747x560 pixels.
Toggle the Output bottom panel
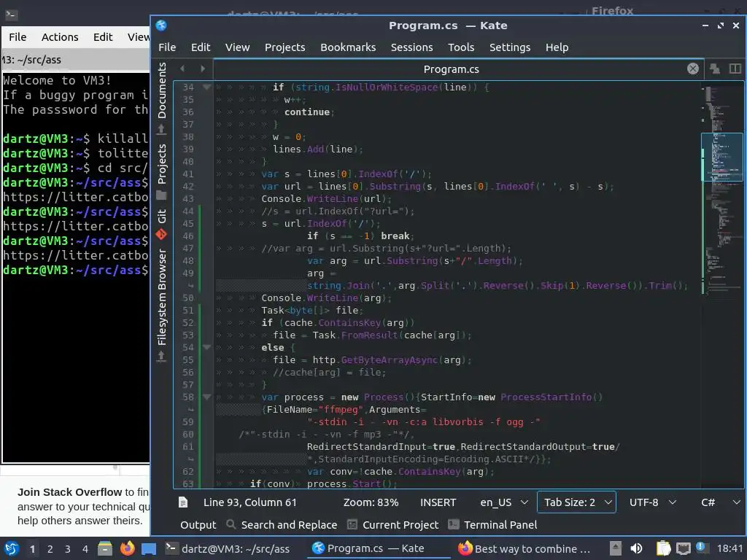[198, 525]
